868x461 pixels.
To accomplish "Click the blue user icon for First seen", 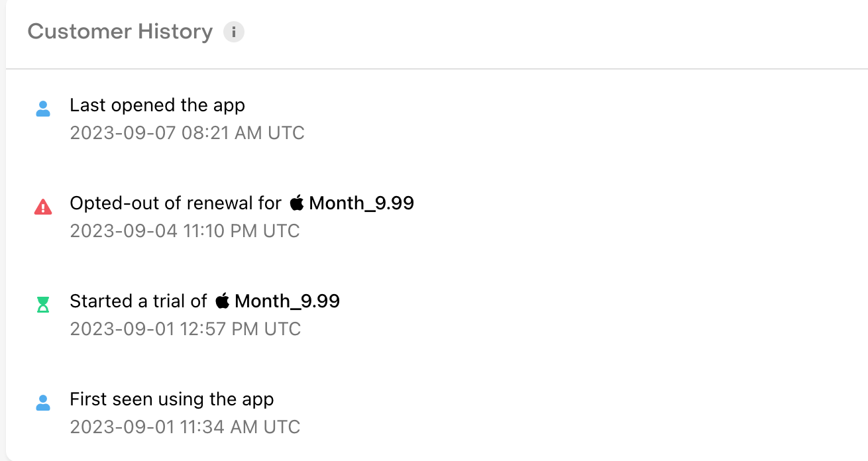I will [43, 403].
